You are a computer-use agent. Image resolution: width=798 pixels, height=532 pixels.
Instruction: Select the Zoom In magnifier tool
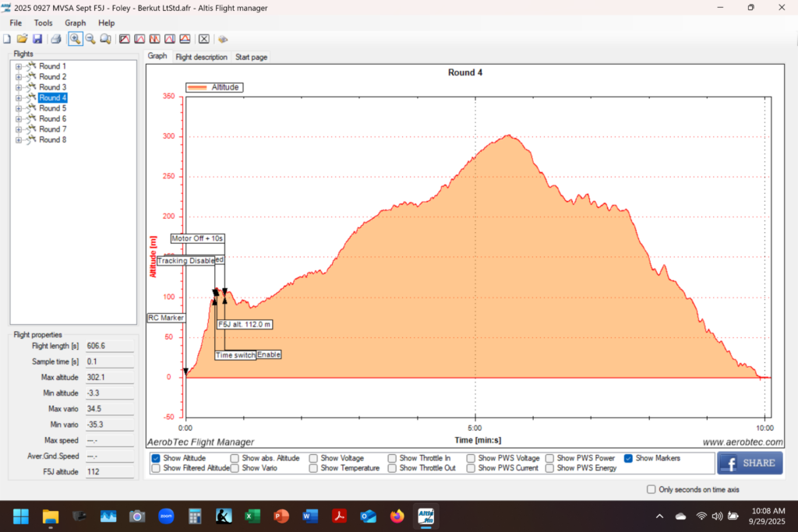pos(75,39)
